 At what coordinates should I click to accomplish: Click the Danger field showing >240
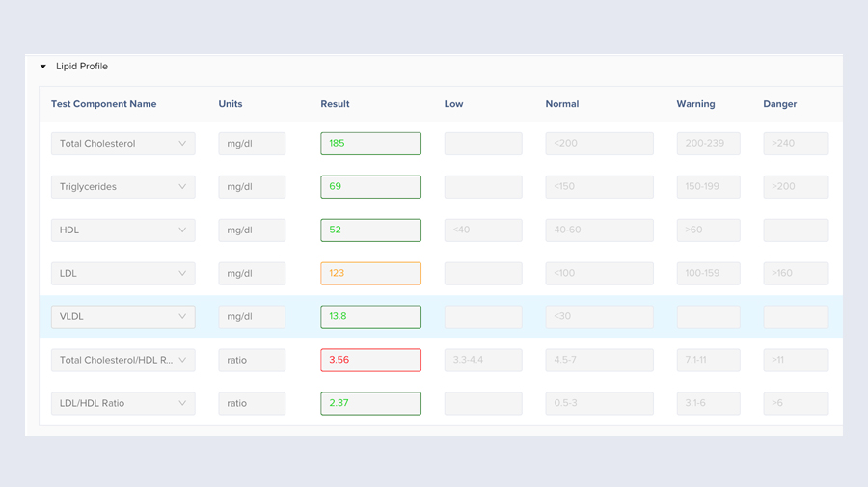(x=796, y=144)
